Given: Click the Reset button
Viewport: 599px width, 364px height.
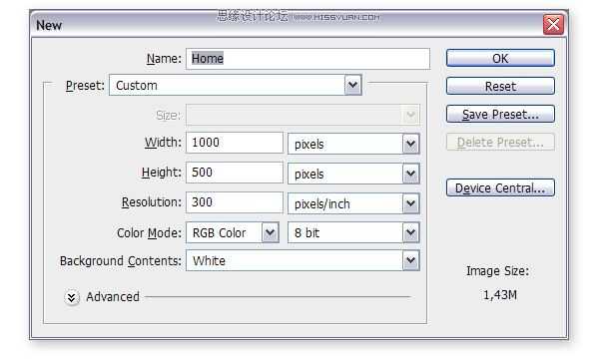Looking at the screenshot, I should click(x=500, y=86).
